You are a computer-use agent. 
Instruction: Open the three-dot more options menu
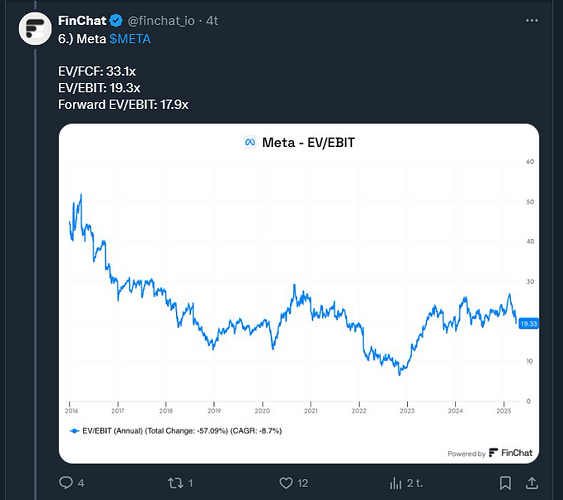pyautogui.click(x=532, y=21)
